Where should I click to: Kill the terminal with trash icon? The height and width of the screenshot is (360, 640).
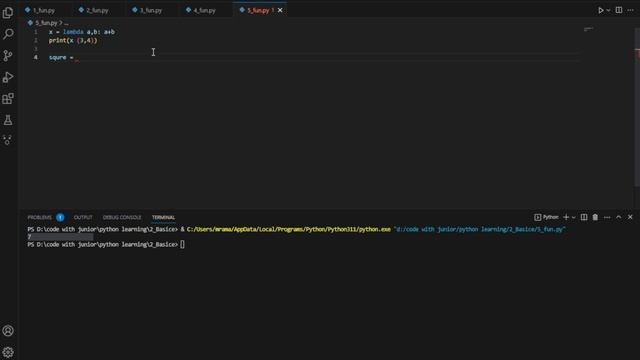click(x=595, y=217)
